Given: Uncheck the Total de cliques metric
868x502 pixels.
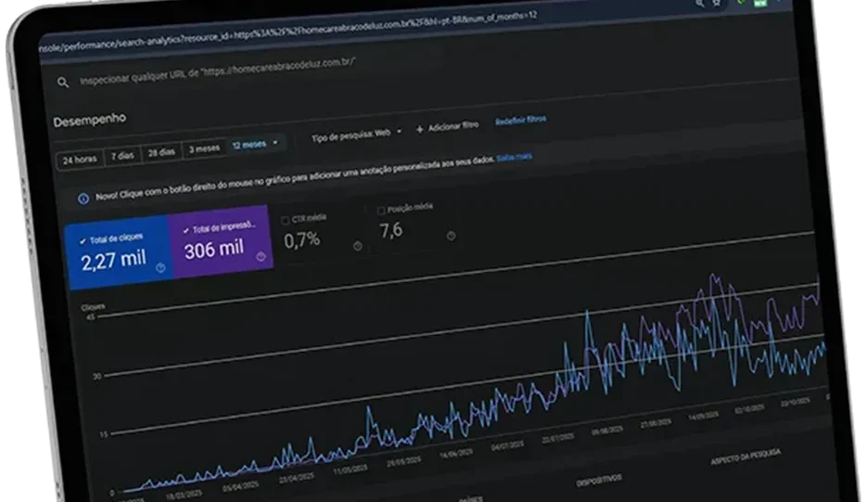Looking at the screenshot, I should [x=86, y=239].
